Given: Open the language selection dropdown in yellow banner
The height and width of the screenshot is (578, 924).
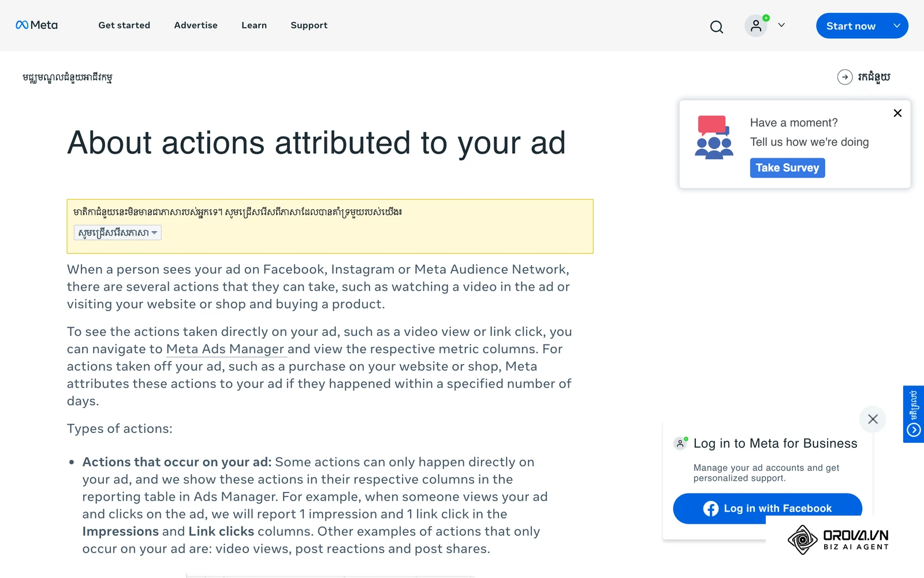Looking at the screenshot, I should click(x=118, y=233).
